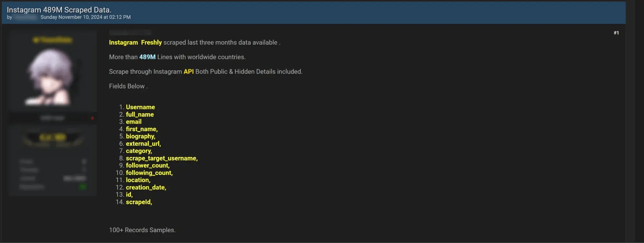
Task: Click the blurred username above the avatar
Action: click(x=53, y=40)
